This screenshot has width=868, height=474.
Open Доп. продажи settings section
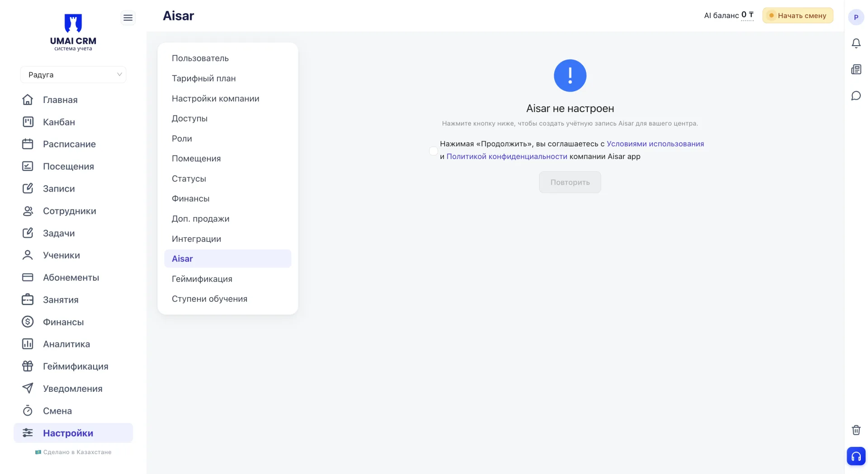coord(228,219)
